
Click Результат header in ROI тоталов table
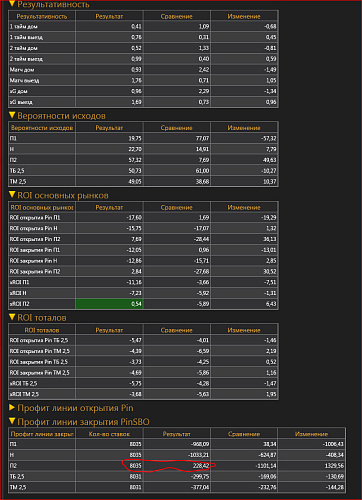[x=109, y=330]
